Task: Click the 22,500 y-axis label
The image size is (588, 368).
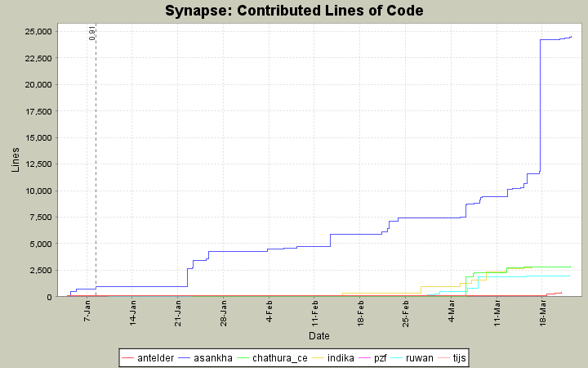Action: coord(38,58)
